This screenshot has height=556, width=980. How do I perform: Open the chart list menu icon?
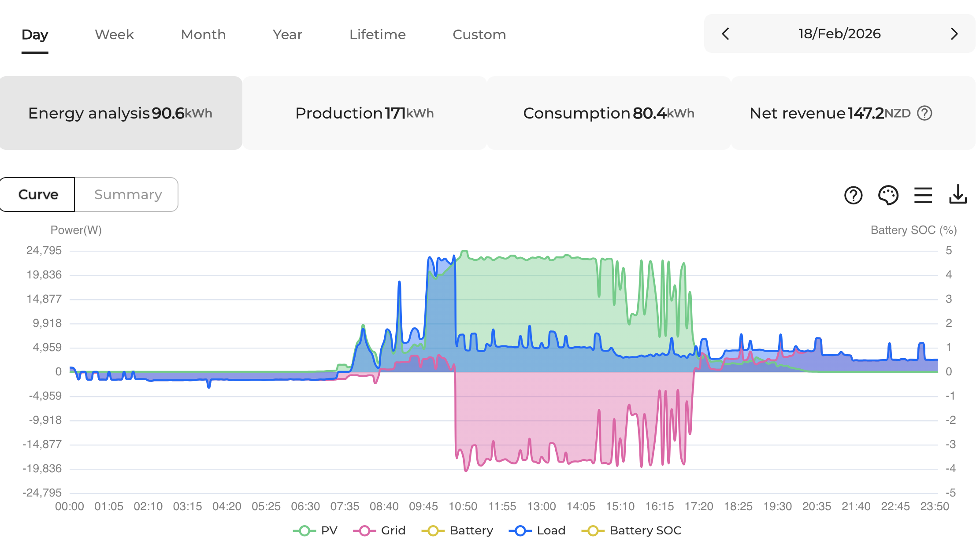pos(923,195)
